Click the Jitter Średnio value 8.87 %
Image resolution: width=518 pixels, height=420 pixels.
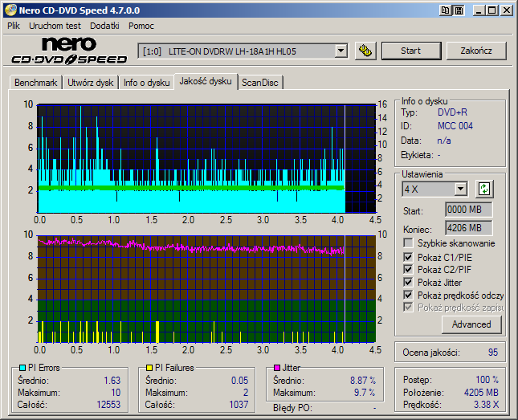coord(363,381)
